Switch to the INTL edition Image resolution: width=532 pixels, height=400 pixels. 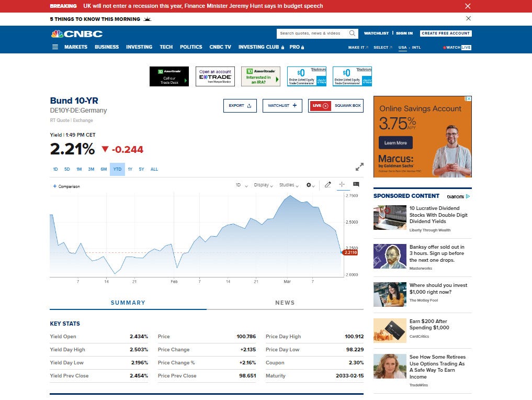pos(416,48)
